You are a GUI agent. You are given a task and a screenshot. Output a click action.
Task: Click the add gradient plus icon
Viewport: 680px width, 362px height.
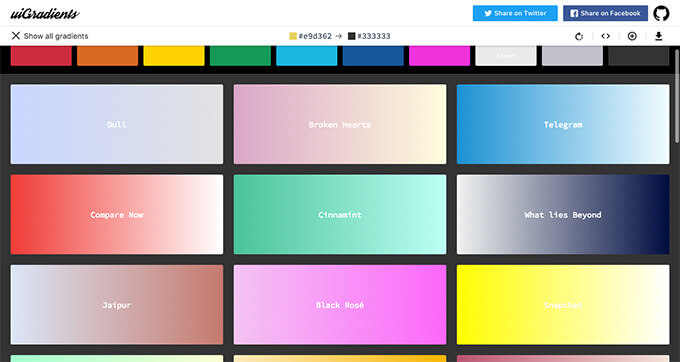632,36
